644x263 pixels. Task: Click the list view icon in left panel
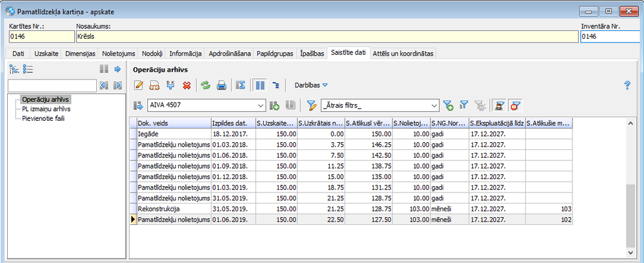28,69
